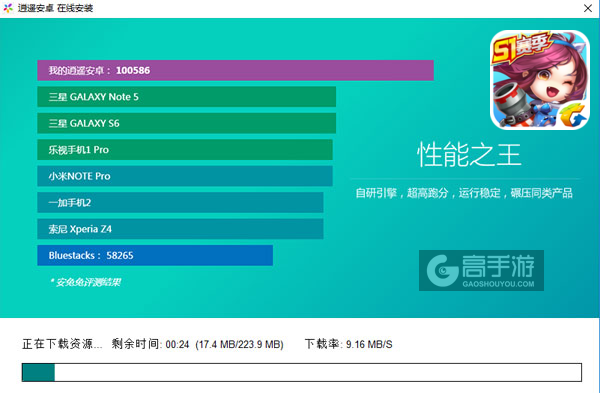
Task: Click the 性能之王 heading
Action: (469, 155)
